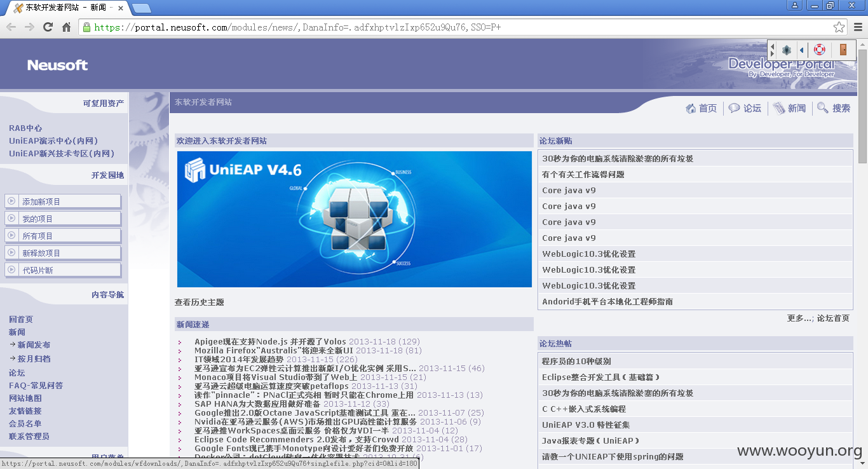This screenshot has height=469, width=868.
Task: Click 论坛首页 link
Action: click(833, 318)
